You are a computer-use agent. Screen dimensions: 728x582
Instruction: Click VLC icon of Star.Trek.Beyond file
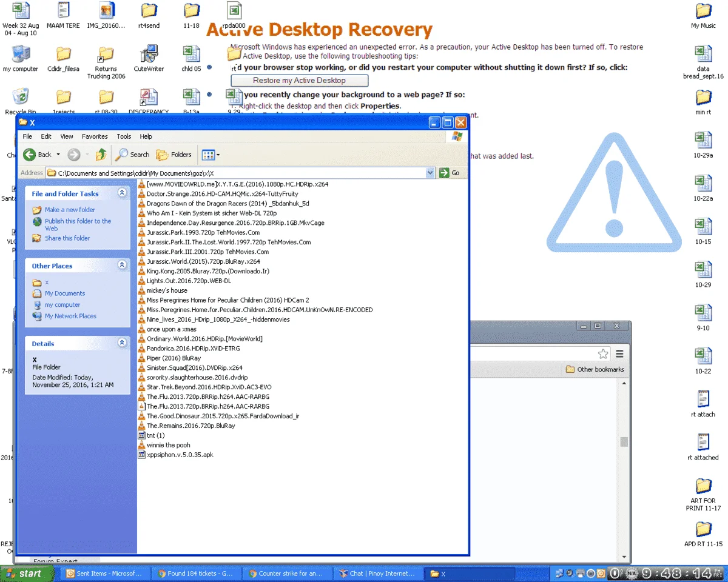pyautogui.click(x=142, y=387)
